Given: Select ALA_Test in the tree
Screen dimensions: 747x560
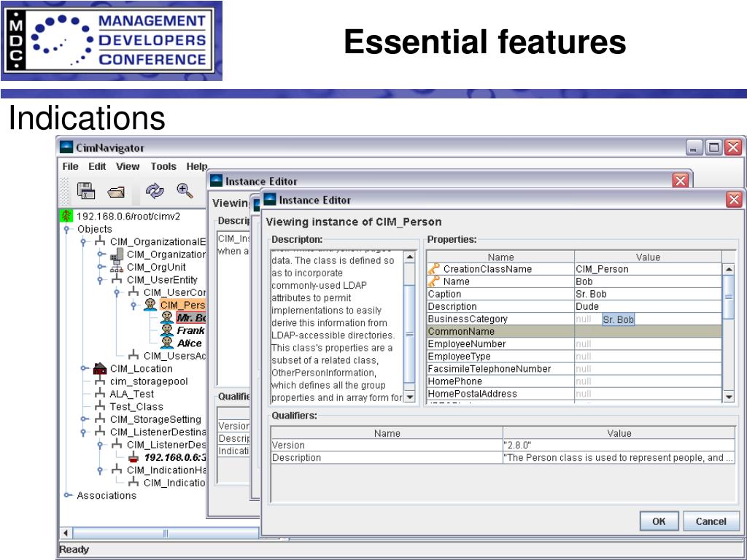Looking at the screenshot, I should (x=131, y=394).
